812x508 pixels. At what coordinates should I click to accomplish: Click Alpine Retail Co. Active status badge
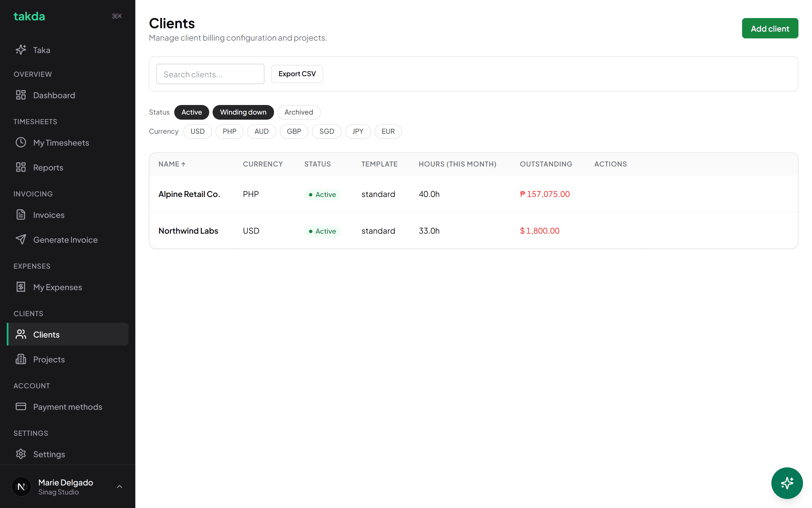tap(322, 194)
